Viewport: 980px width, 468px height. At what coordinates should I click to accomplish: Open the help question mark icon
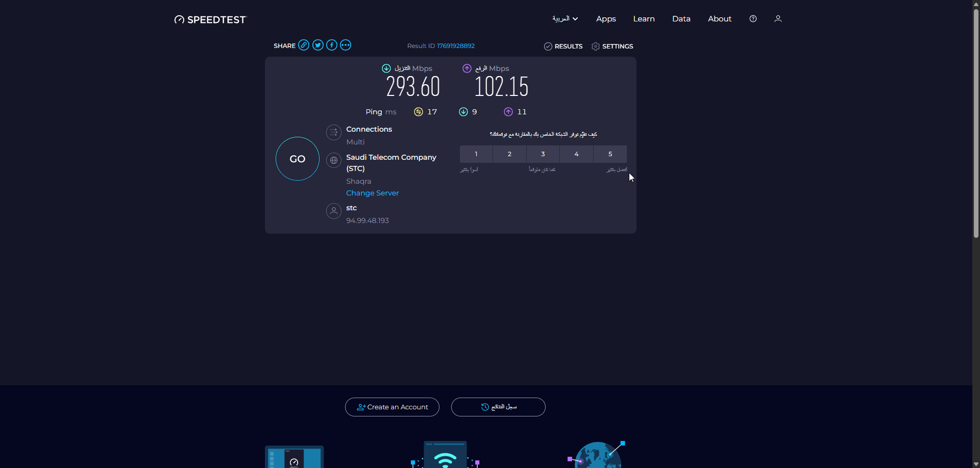(x=753, y=18)
